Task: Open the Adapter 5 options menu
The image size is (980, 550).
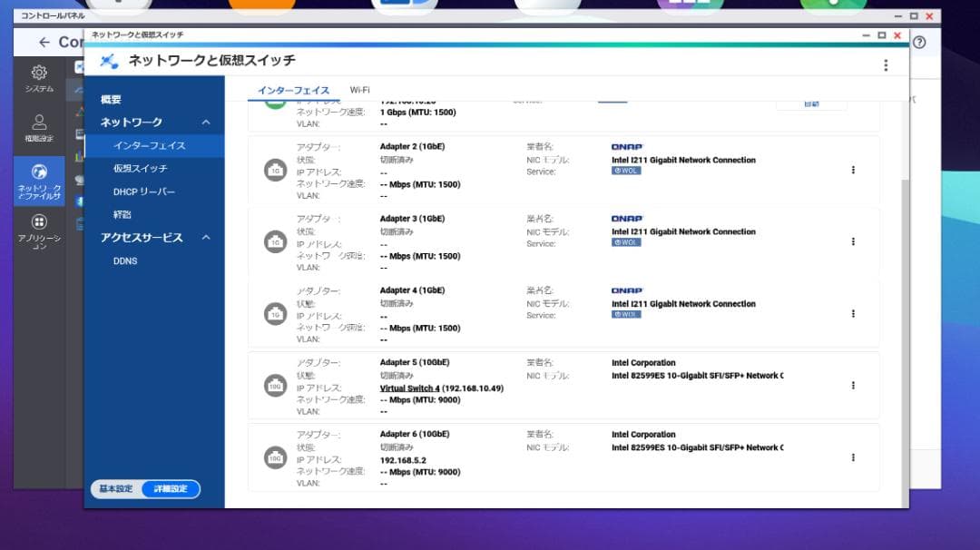Action: click(x=853, y=385)
